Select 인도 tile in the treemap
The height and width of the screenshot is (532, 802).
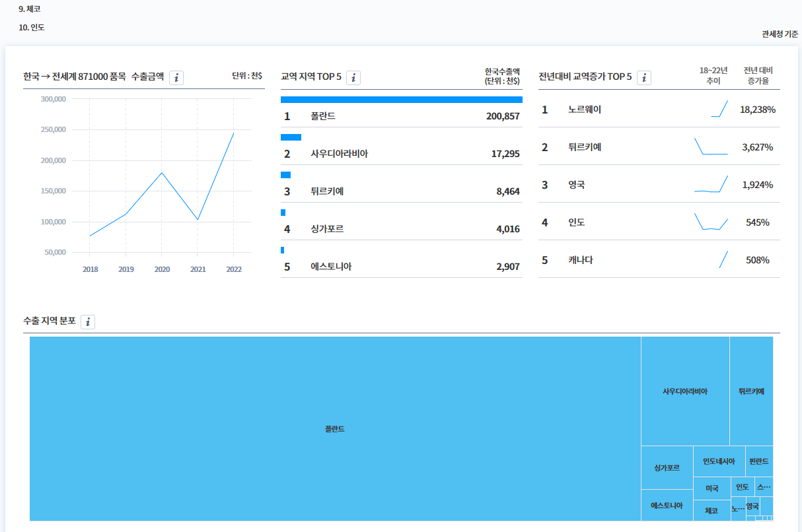tap(742, 486)
